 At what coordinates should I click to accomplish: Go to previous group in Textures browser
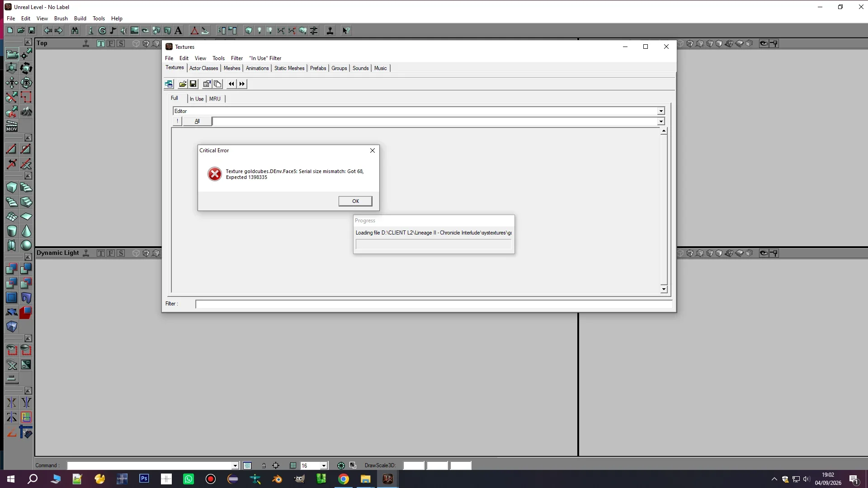[231, 84]
